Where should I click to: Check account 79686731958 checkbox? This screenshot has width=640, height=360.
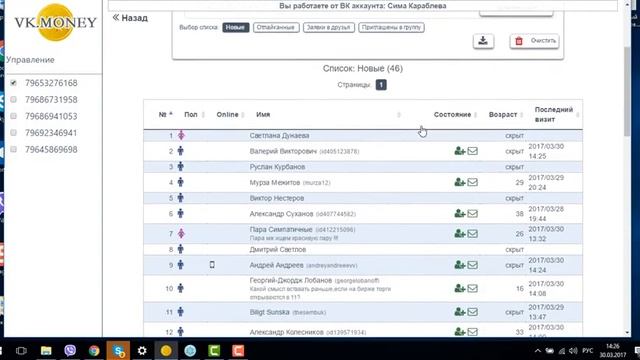(13, 100)
